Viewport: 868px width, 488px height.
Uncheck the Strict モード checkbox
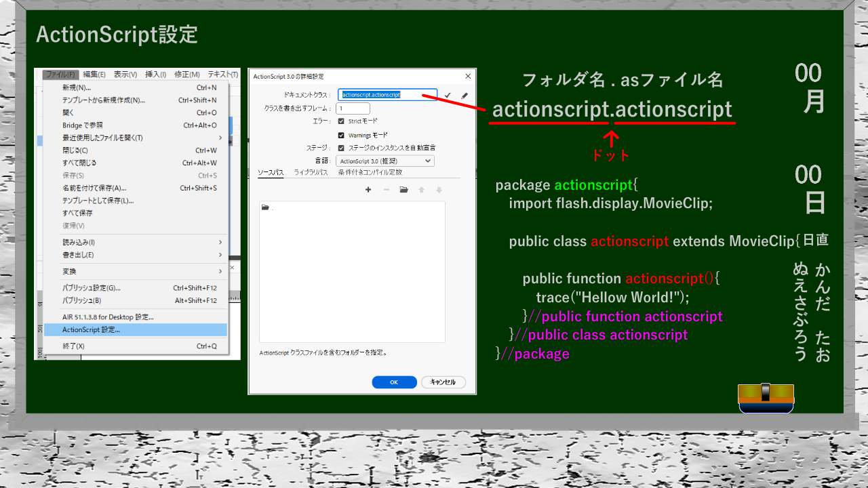tap(341, 121)
